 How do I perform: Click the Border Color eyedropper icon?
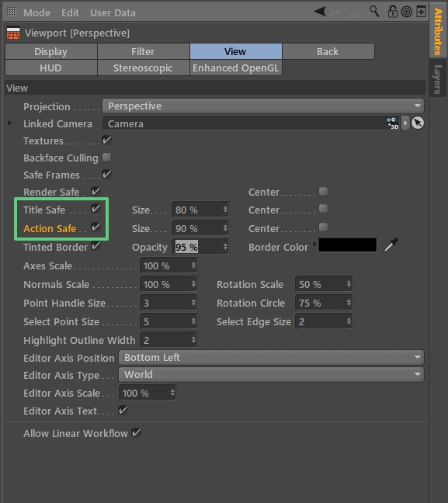[x=391, y=245]
